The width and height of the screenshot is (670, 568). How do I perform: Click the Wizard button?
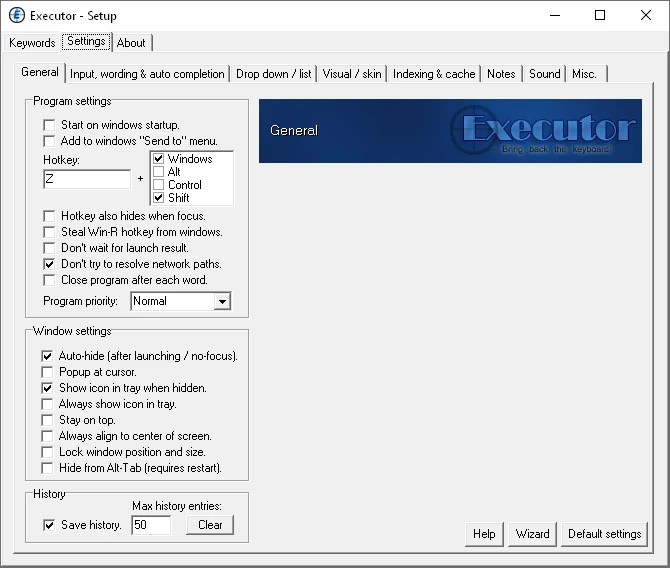coord(532,534)
